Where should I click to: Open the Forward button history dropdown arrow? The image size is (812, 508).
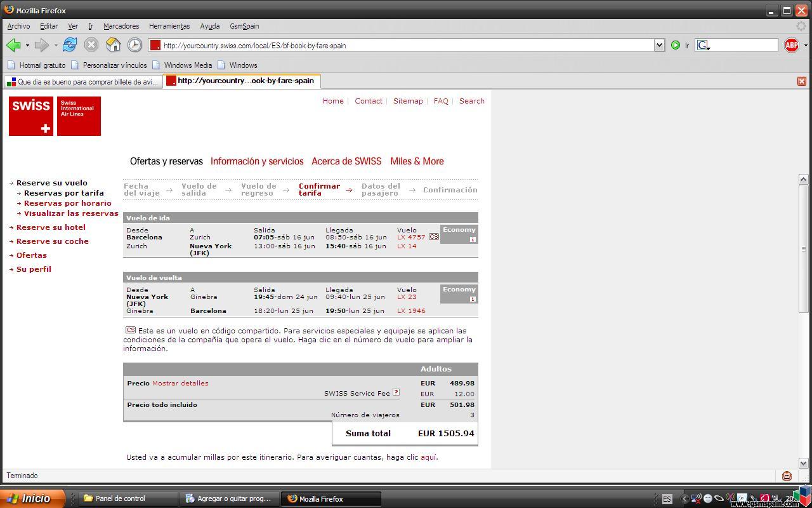[x=55, y=45]
